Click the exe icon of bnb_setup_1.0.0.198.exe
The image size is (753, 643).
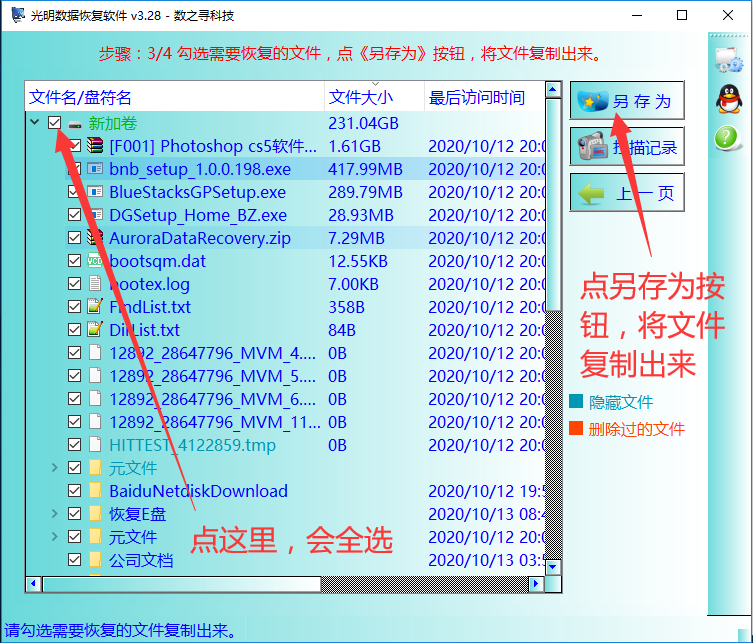[95, 169]
